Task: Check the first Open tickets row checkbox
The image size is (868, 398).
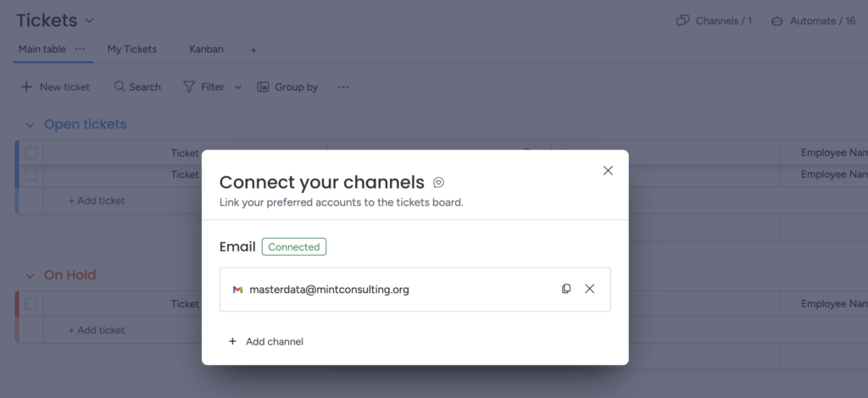Action: (x=31, y=174)
